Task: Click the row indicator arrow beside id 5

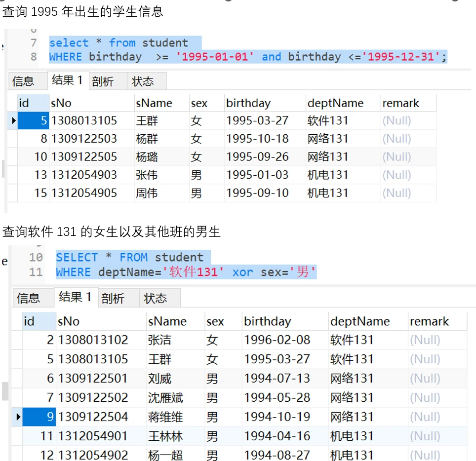Action: [13, 120]
